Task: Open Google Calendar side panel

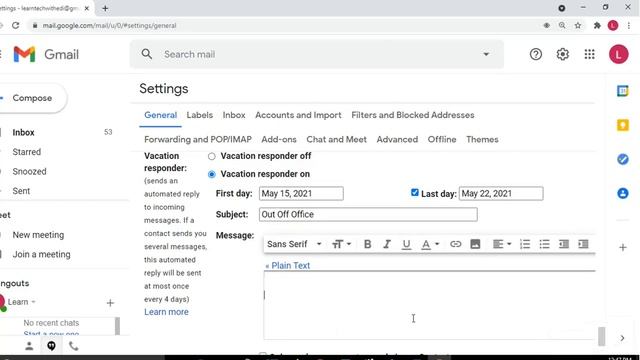Action: 622,91
